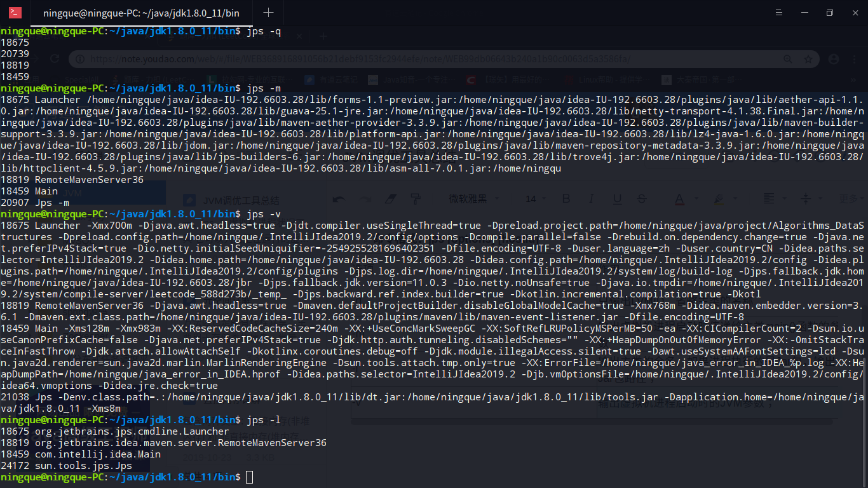
Task: Click the '-Xms128m' option text
Action: pos(86,329)
